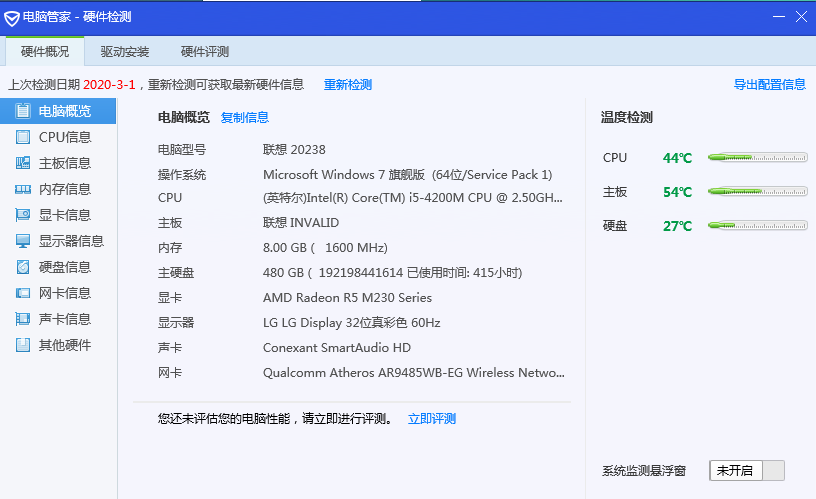Click the 复制信息 link
816x499 pixels.
[x=245, y=118]
